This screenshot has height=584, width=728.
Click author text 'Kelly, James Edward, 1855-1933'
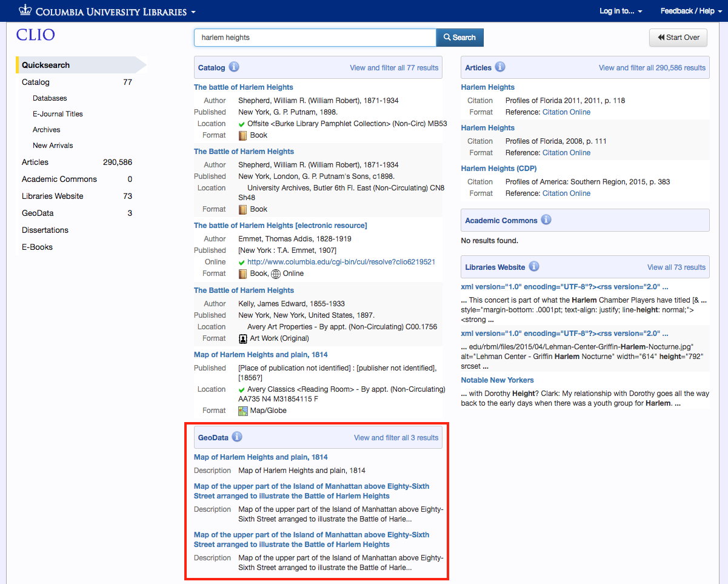293,304
